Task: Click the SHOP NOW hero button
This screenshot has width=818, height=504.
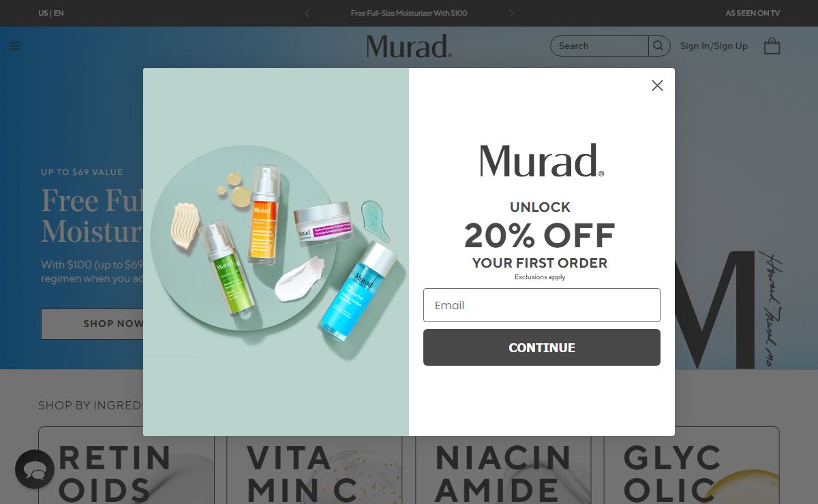Action: click(92, 324)
